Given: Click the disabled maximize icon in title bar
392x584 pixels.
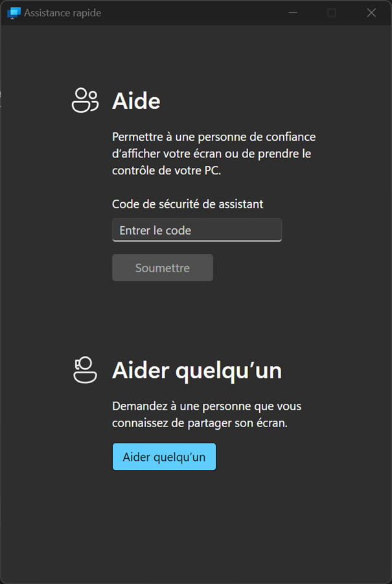Looking at the screenshot, I should 331,13.
